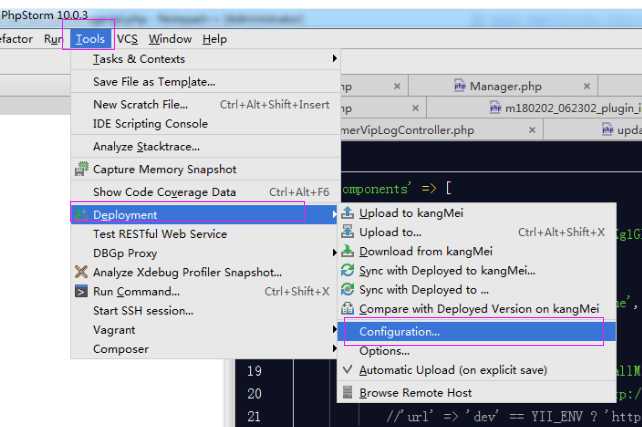The height and width of the screenshot is (427, 642).
Task: Click m180202_062302_plugin tab php icon
Action: (495, 108)
